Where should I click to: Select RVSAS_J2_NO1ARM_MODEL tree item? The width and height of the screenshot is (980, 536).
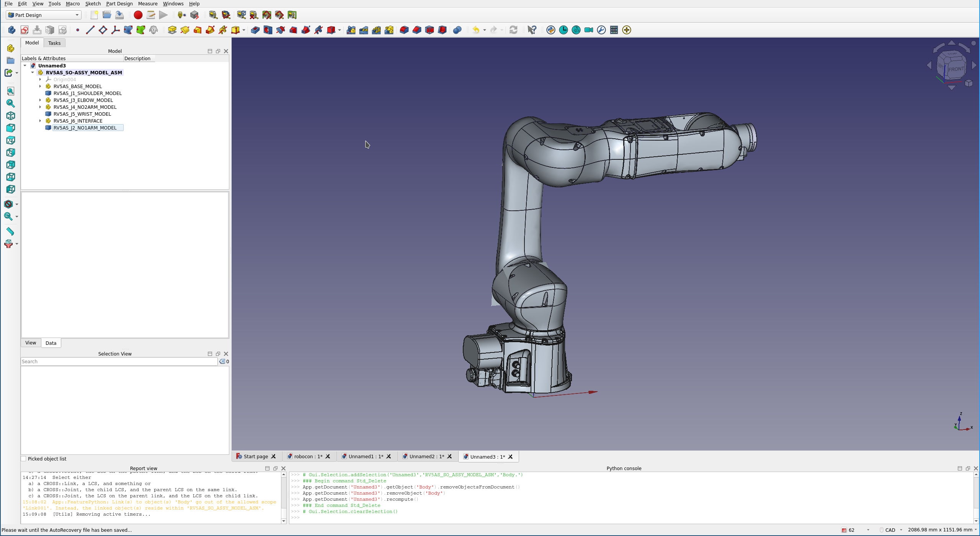point(84,128)
